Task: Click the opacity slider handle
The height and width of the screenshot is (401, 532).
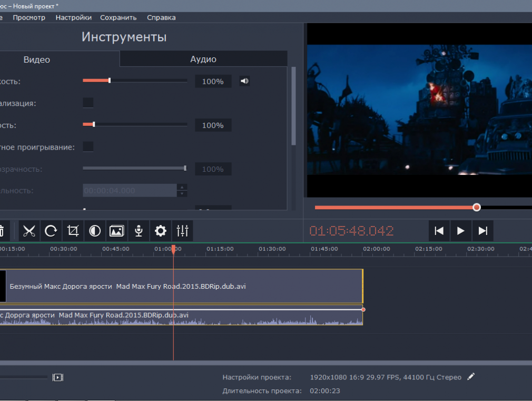Action: click(185, 168)
